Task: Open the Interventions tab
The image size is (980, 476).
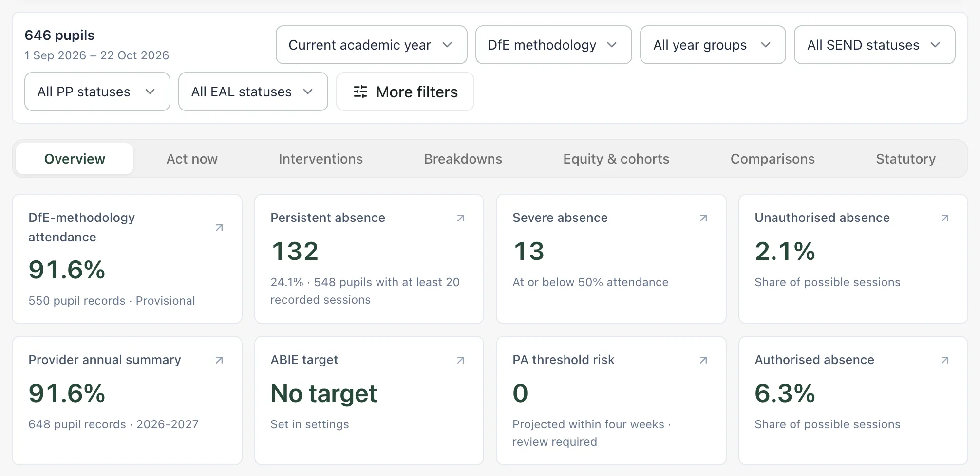Action: (320, 159)
